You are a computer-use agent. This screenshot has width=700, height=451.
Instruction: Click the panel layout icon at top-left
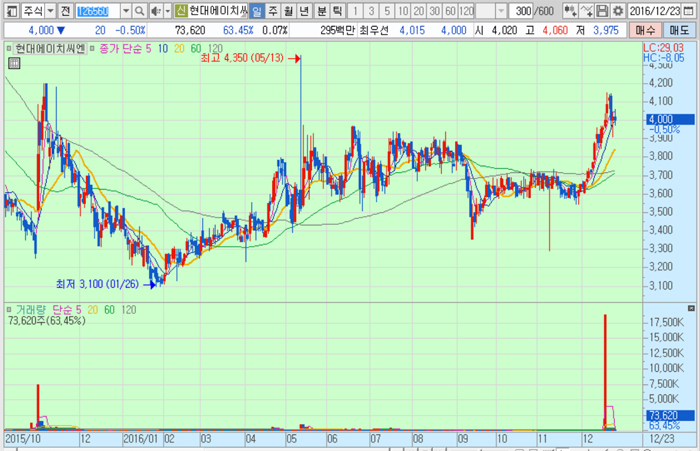7,10
